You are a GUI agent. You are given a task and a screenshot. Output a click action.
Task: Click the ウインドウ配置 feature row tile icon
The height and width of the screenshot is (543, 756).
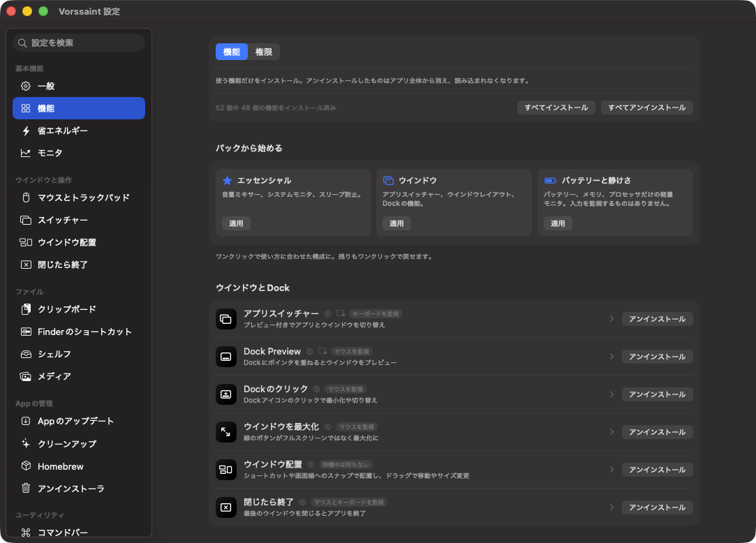(x=225, y=469)
